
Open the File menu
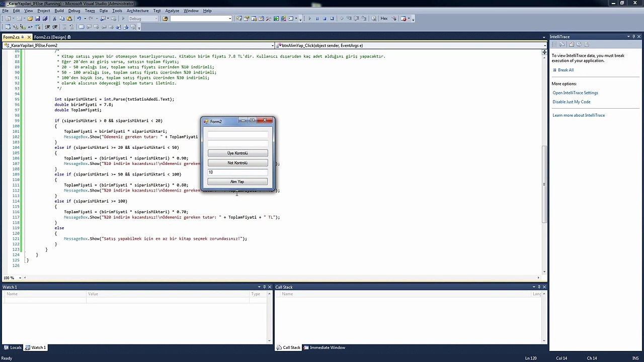point(5,11)
